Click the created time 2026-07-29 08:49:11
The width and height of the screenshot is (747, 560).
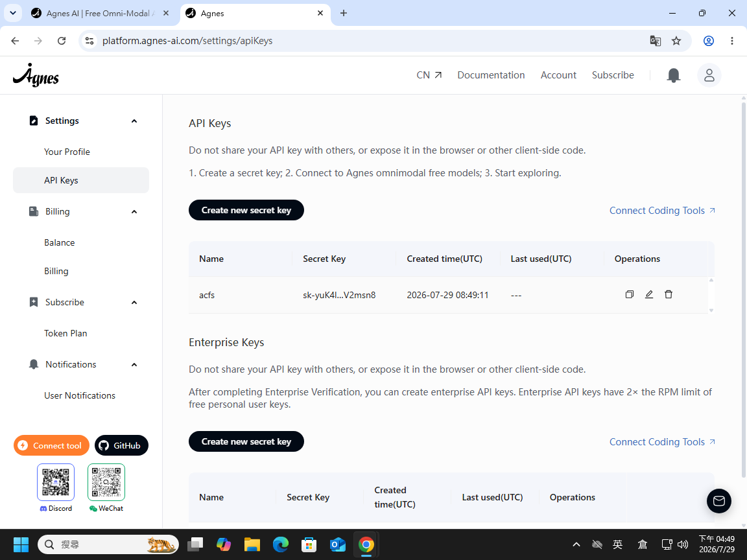447,296
